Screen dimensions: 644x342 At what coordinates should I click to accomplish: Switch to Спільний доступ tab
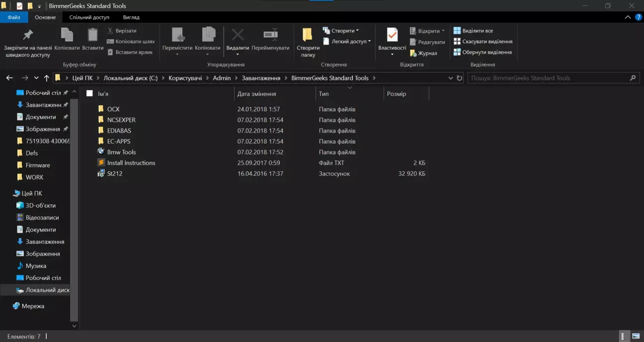[x=89, y=17]
